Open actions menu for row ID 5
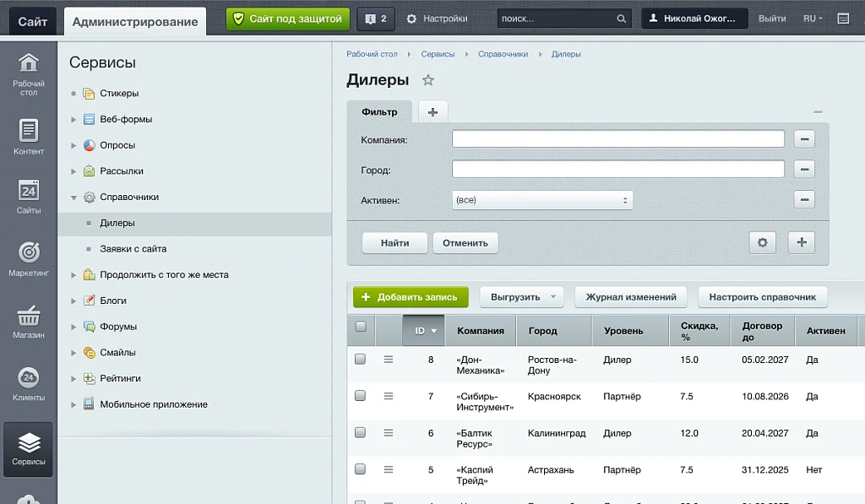The image size is (865, 504). [389, 470]
